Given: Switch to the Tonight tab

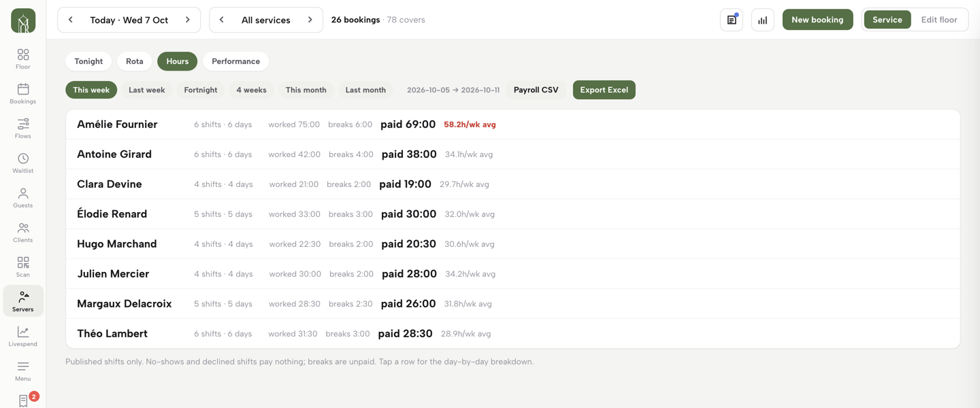Looking at the screenshot, I should tap(88, 61).
